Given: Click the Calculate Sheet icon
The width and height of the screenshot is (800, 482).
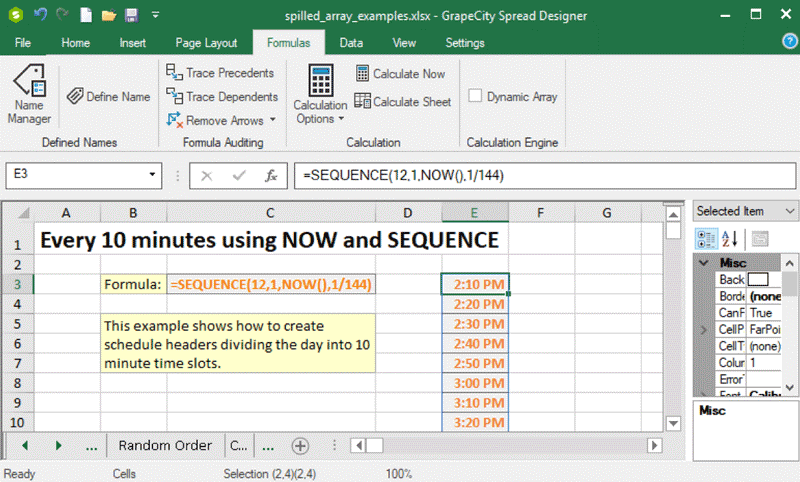Looking at the screenshot, I should coord(362,102).
